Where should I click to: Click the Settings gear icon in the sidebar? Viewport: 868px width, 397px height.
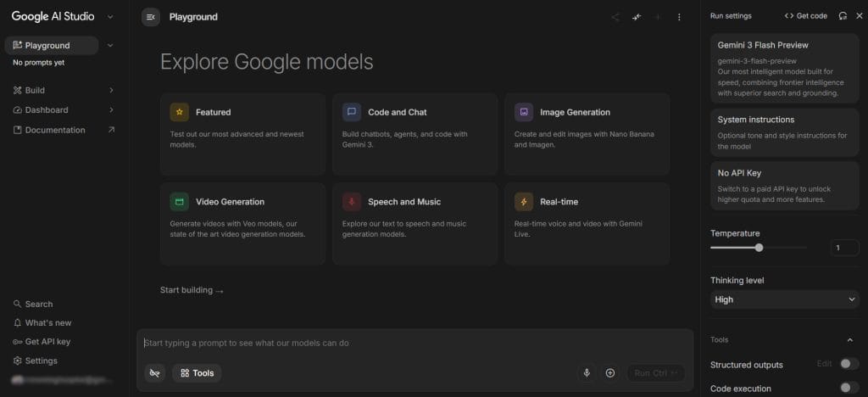pyautogui.click(x=17, y=361)
